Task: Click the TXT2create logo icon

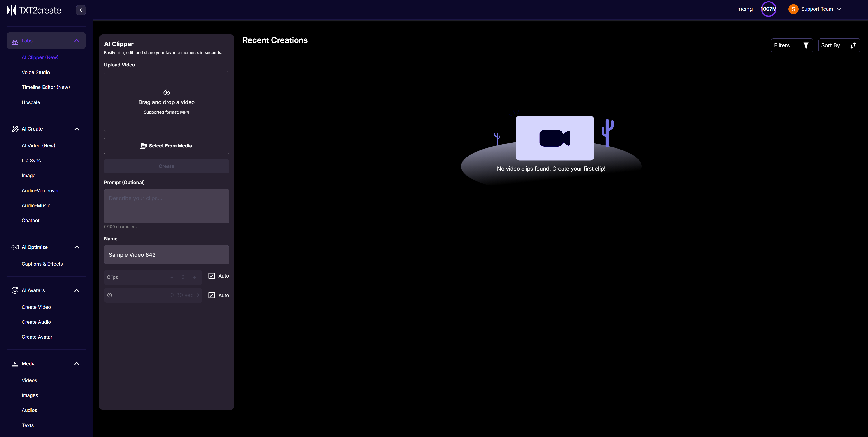Action: click(11, 10)
